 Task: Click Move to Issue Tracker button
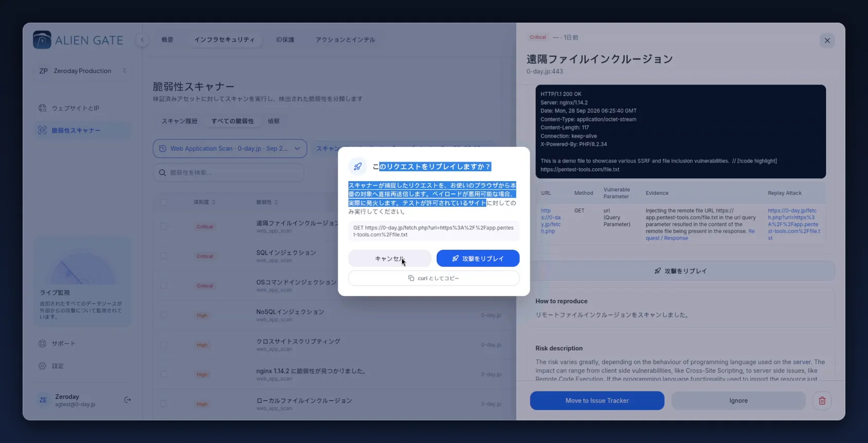(597, 401)
